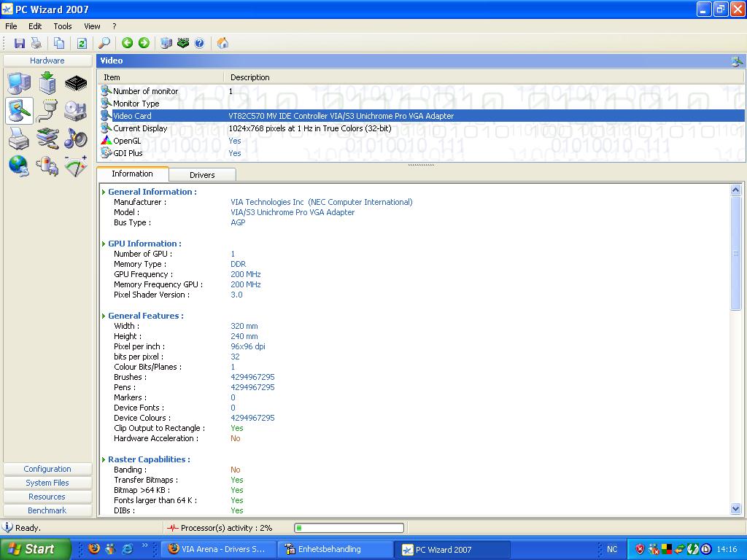Switch to the Drivers tab

(x=202, y=175)
